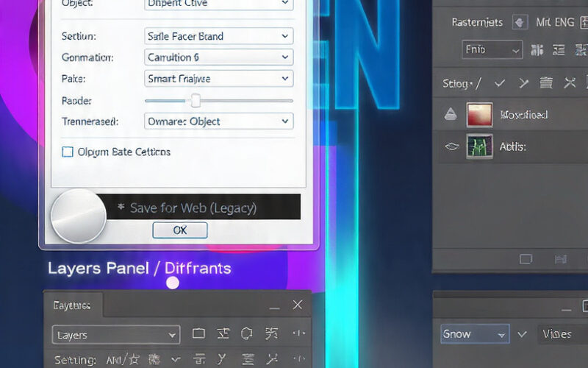This screenshot has width=588, height=368.
Task: Click the vertical bars icon beside Fnib dropdown
Action: pyautogui.click(x=537, y=49)
